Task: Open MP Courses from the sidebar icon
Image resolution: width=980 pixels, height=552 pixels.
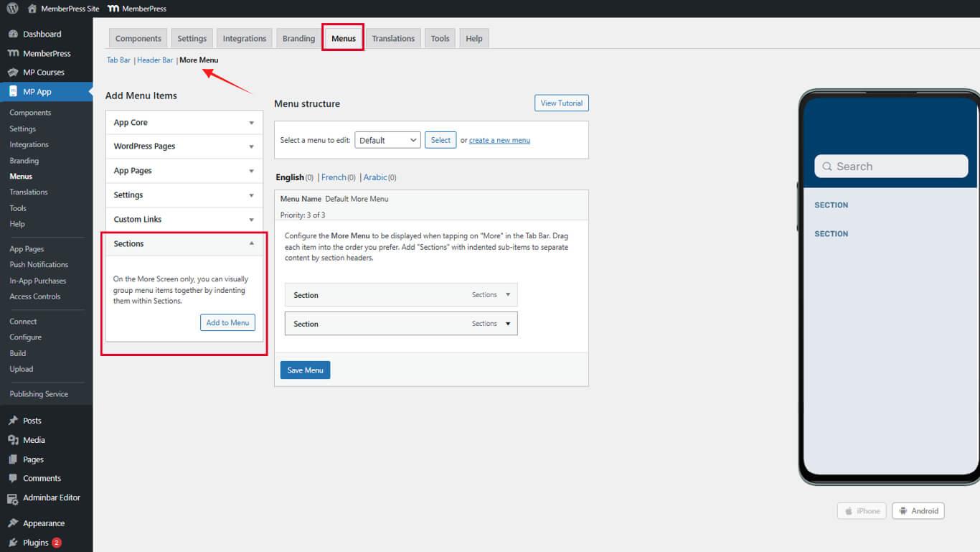Action: (13, 72)
